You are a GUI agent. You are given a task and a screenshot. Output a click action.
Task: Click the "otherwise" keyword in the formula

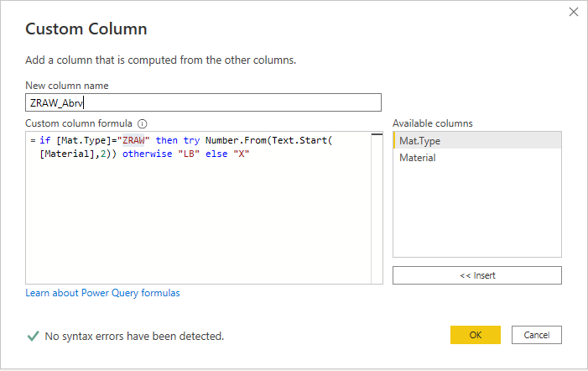pos(147,154)
